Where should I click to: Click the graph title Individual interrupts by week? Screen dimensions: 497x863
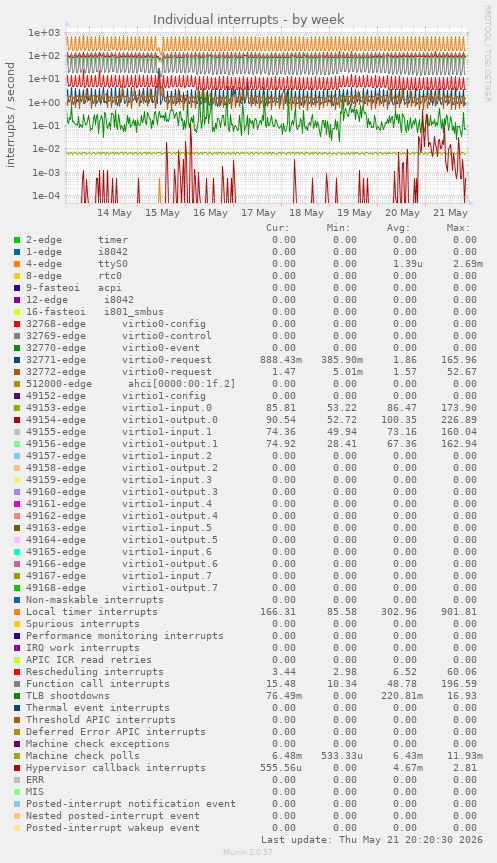(x=249, y=19)
